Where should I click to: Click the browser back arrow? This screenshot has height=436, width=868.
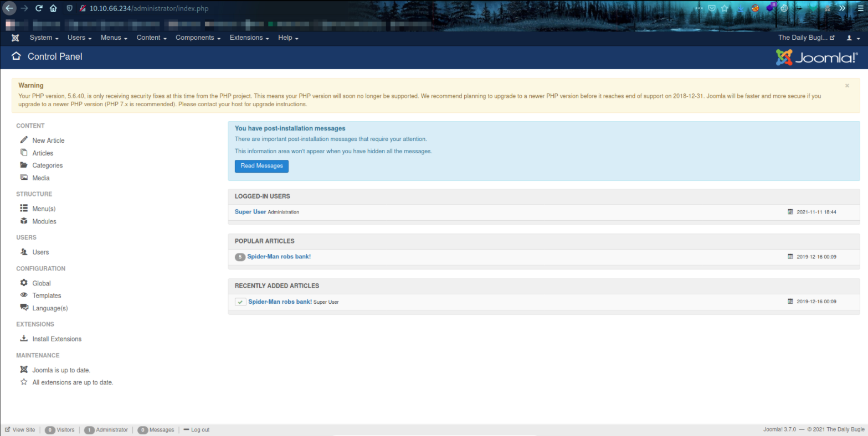pyautogui.click(x=9, y=8)
